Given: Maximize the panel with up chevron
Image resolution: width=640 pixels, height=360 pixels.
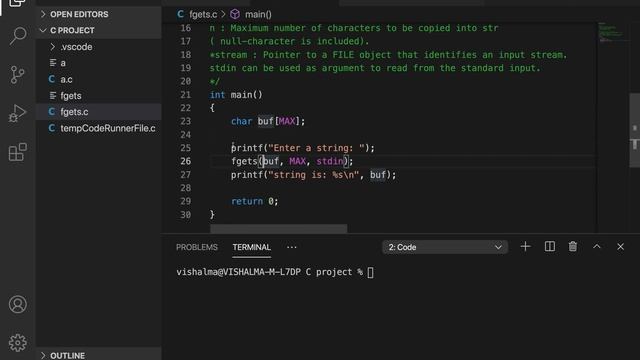Looking at the screenshot, I should (x=597, y=247).
